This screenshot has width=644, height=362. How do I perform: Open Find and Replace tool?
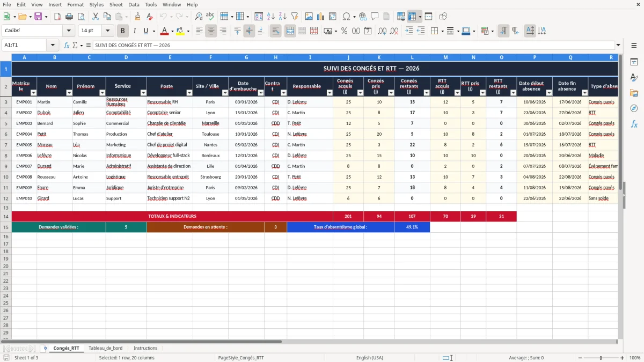click(199, 17)
